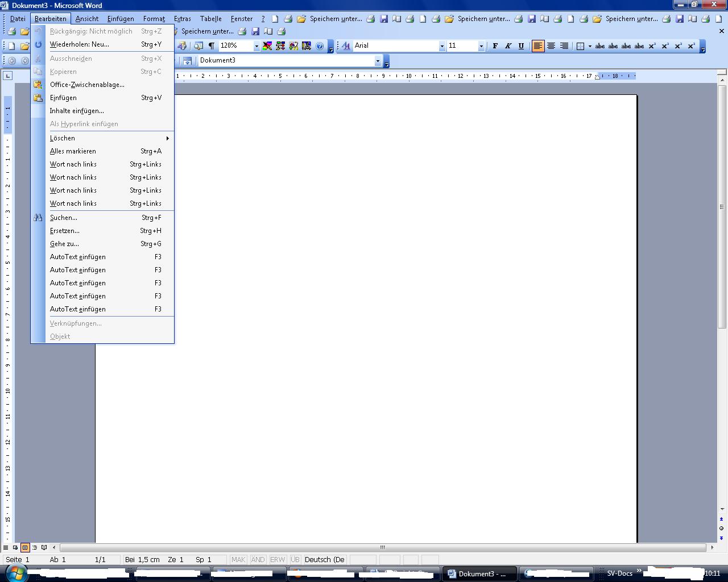The image size is (728, 582).
Task: Open the Extras menu
Action: (x=183, y=19)
